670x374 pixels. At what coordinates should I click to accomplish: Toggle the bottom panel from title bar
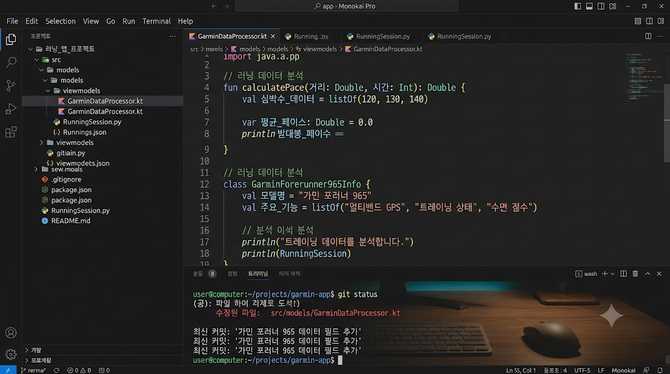[589, 6]
